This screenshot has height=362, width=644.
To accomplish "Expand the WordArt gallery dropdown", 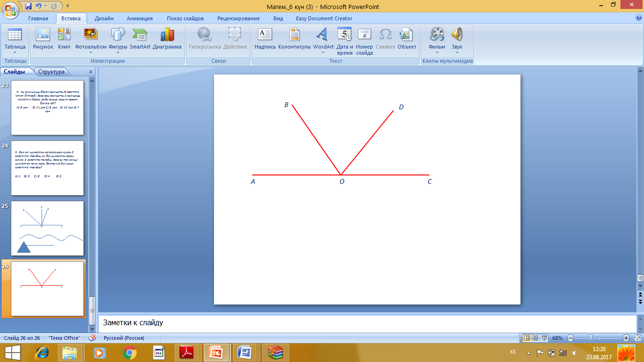I will click(x=323, y=52).
